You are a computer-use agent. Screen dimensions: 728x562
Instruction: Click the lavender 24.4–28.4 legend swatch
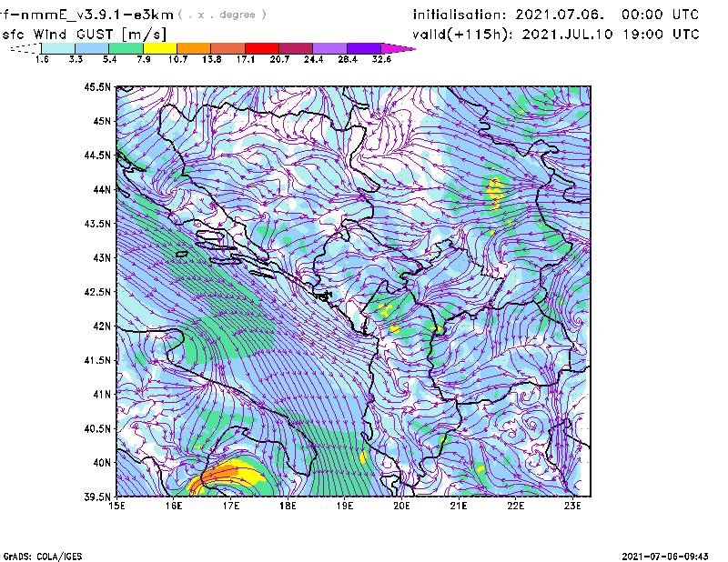330,48
